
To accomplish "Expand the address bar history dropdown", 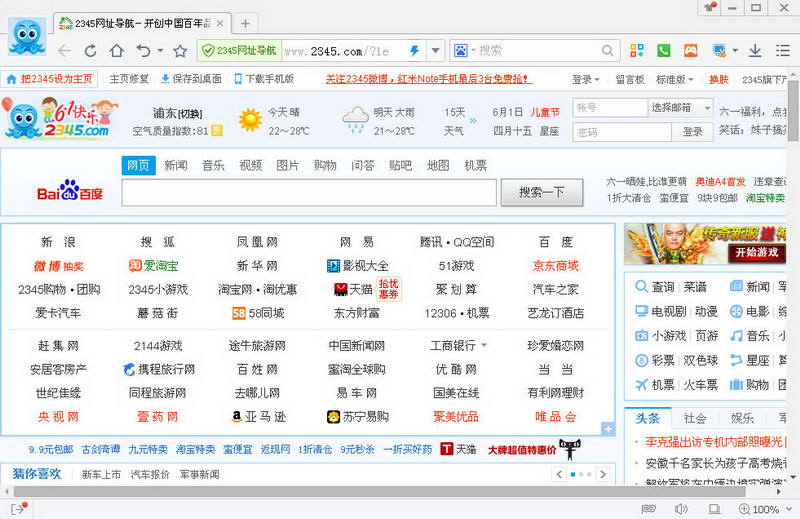I will pyautogui.click(x=435, y=51).
